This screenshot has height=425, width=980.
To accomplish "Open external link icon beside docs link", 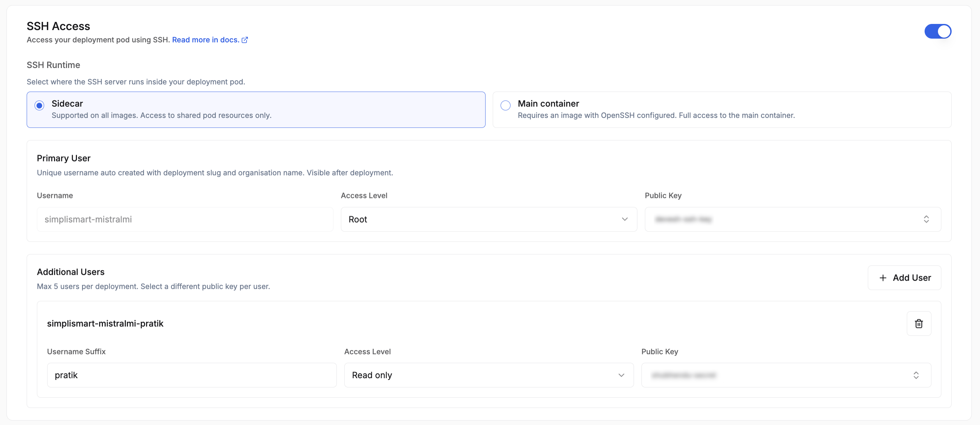I will tap(244, 40).
